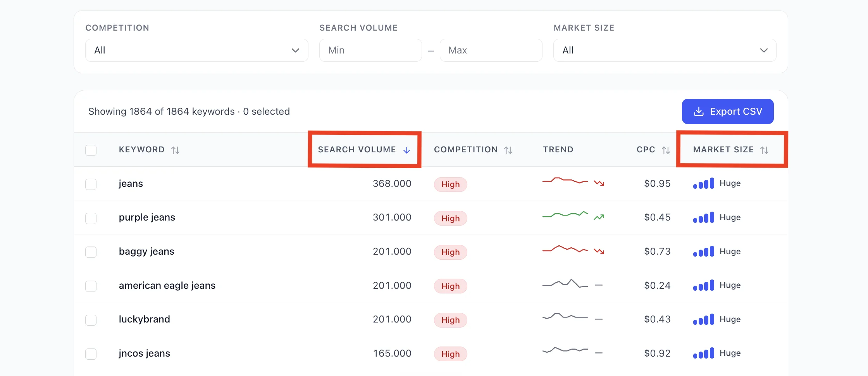Click the Export CSV button

[728, 111]
